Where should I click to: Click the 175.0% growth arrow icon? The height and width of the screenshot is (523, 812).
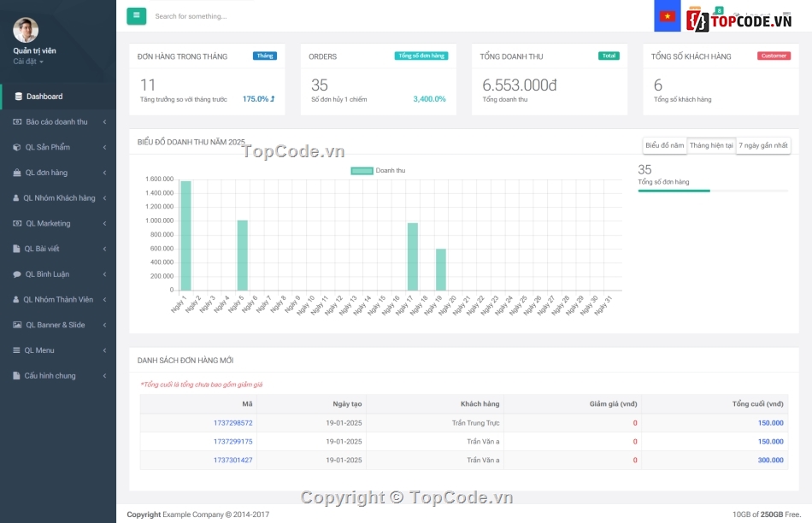pos(273,99)
